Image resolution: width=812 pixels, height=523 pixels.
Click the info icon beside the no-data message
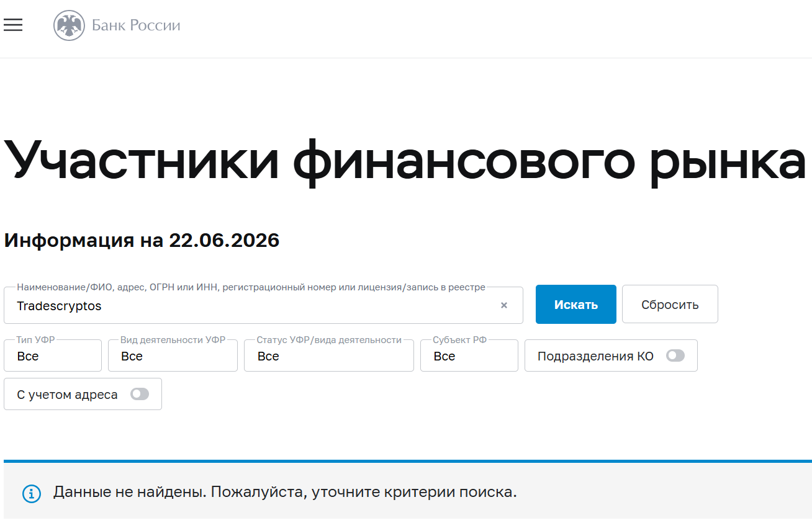32,494
